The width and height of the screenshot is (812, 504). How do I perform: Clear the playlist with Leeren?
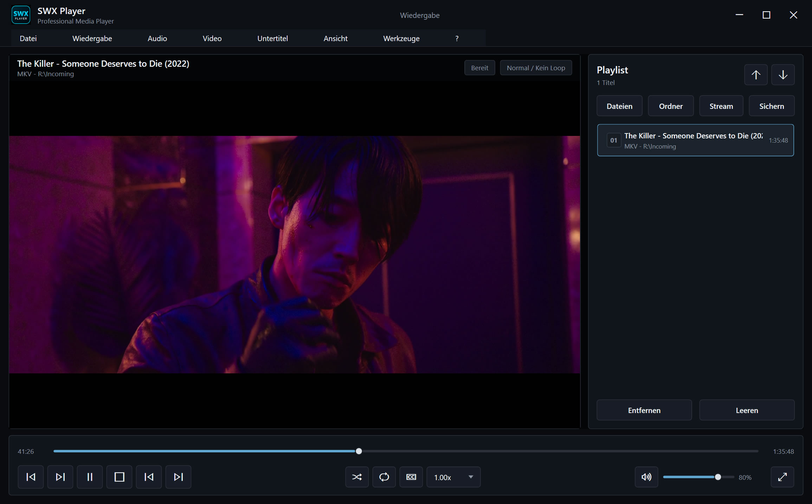click(747, 410)
